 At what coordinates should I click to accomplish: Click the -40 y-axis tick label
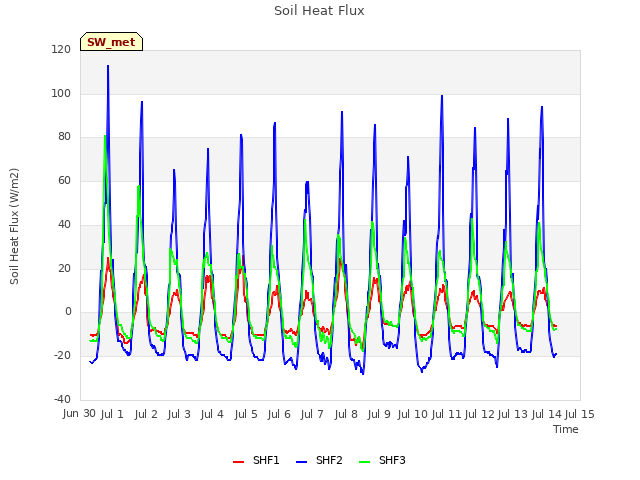pos(62,399)
